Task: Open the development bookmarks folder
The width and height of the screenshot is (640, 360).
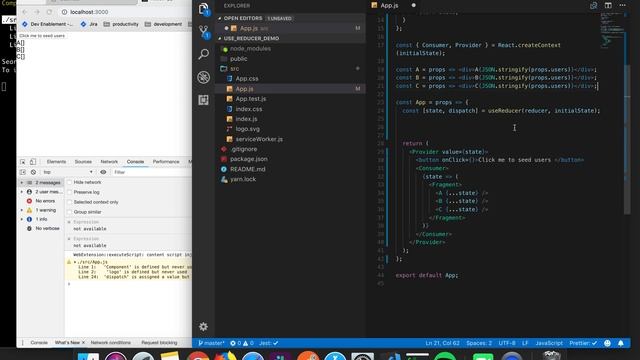Action: tap(163, 24)
